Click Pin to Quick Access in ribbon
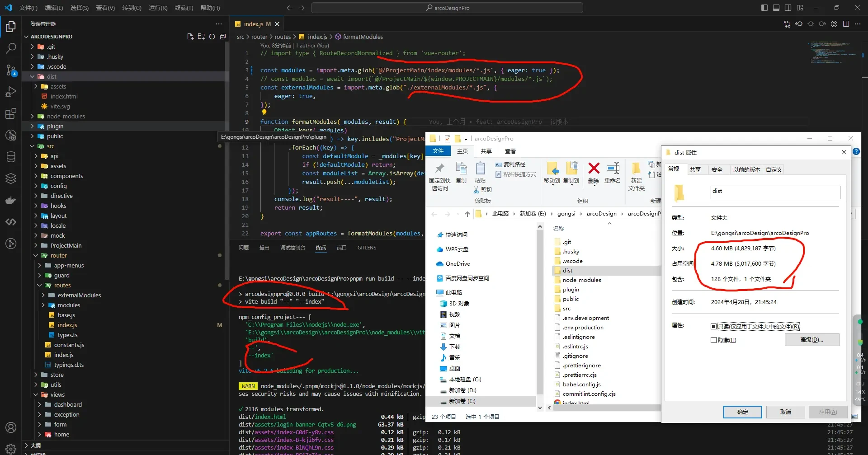Image resolution: width=868 pixels, height=455 pixels. [440, 178]
